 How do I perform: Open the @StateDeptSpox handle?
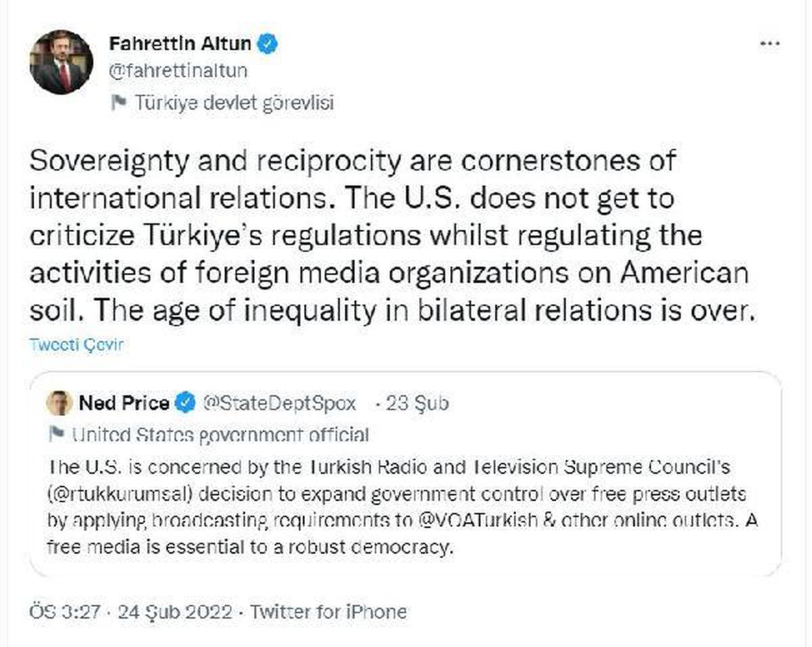tap(280, 404)
